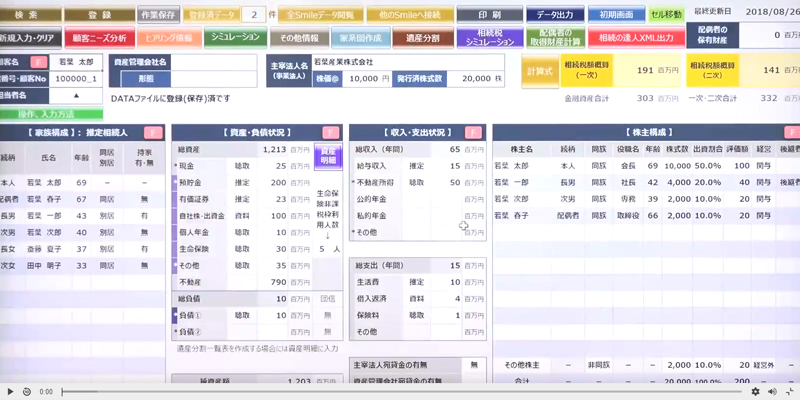
Task: Click the F button in 家族構成 header
Action: 153,133
